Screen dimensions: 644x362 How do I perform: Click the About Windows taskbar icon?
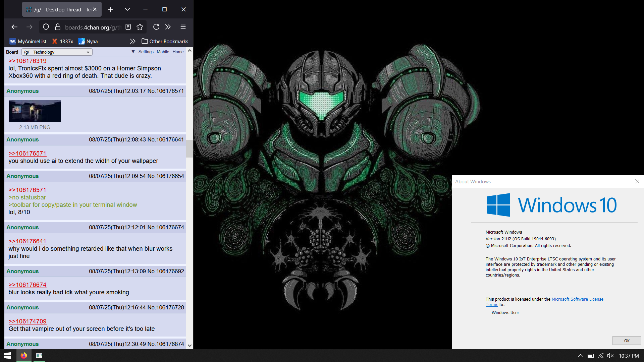click(x=39, y=356)
